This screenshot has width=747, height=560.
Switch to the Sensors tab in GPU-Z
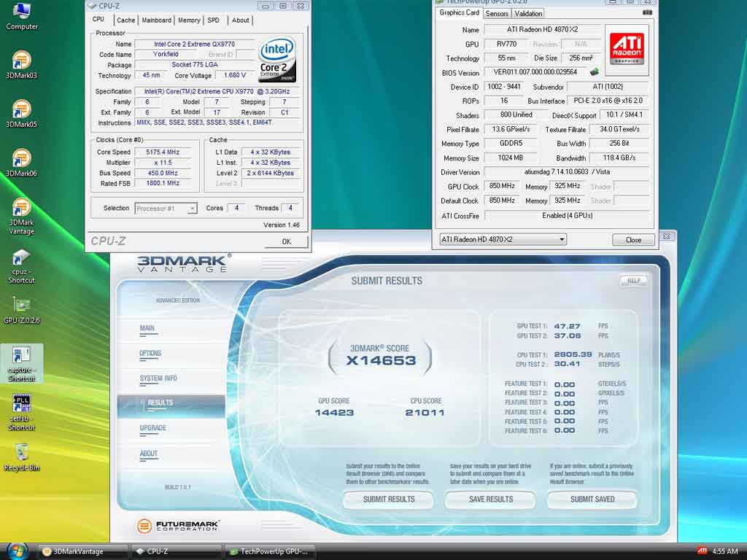[x=497, y=13]
